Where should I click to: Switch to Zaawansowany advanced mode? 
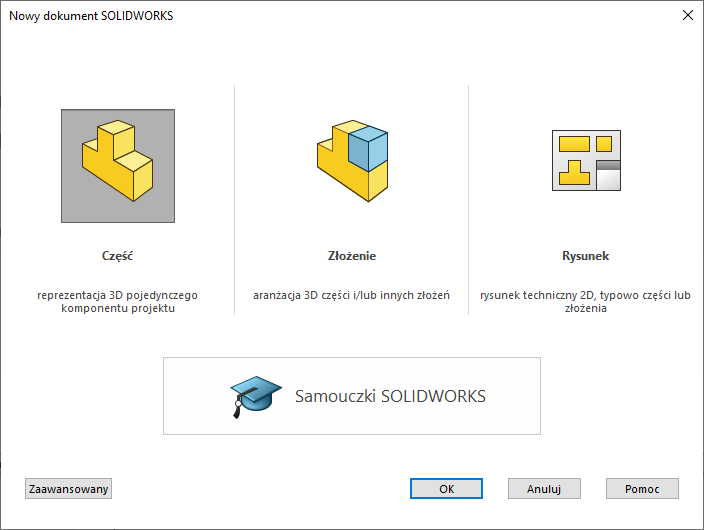pos(69,489)
